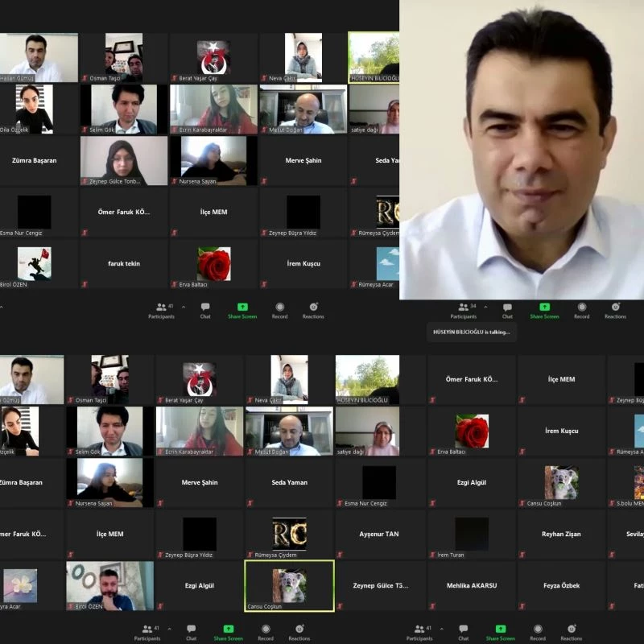644x644 pixels.
Task: Open Chat under the large speaker video
Action: click(507, 310)
